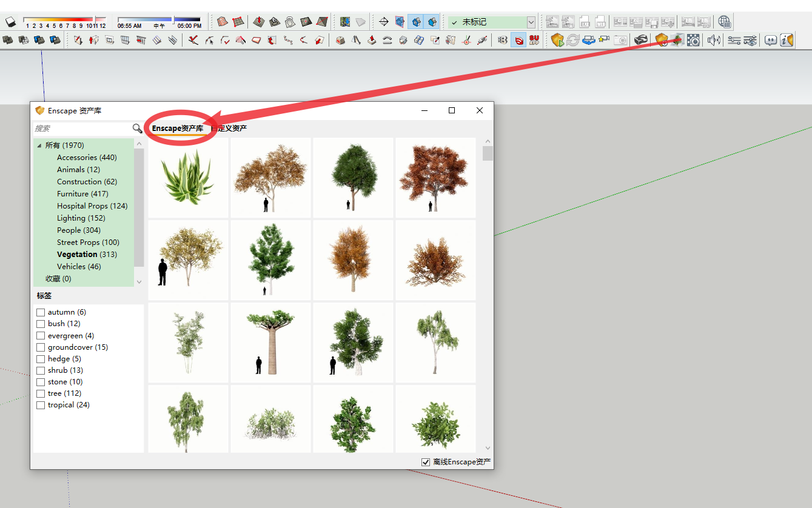Check the groundcover (15) tag checkbox
The height and width of the screenshot is (508, 812).
[41, 347]
